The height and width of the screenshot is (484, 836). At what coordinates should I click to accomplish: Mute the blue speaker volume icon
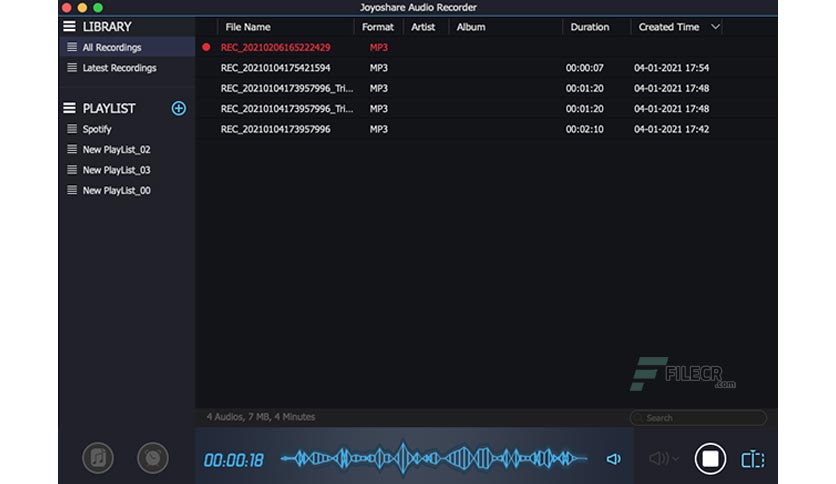pos(614,459)
